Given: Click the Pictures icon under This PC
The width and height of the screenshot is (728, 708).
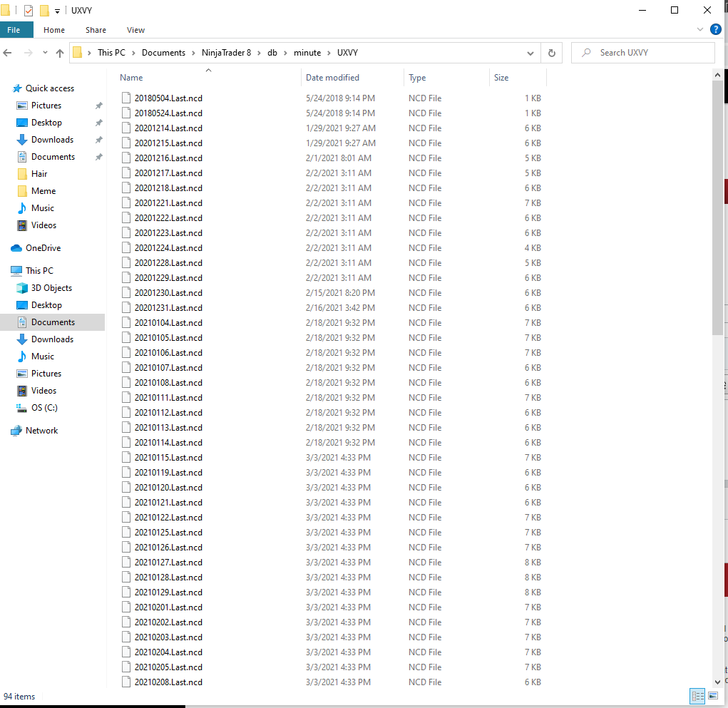Looking at the screenshot, I should click(x=22, y=374).
